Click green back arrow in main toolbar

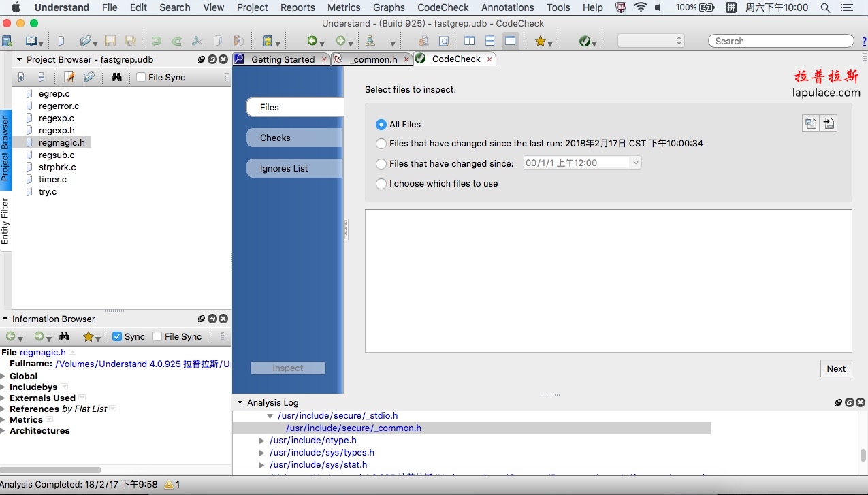[312, 41]
